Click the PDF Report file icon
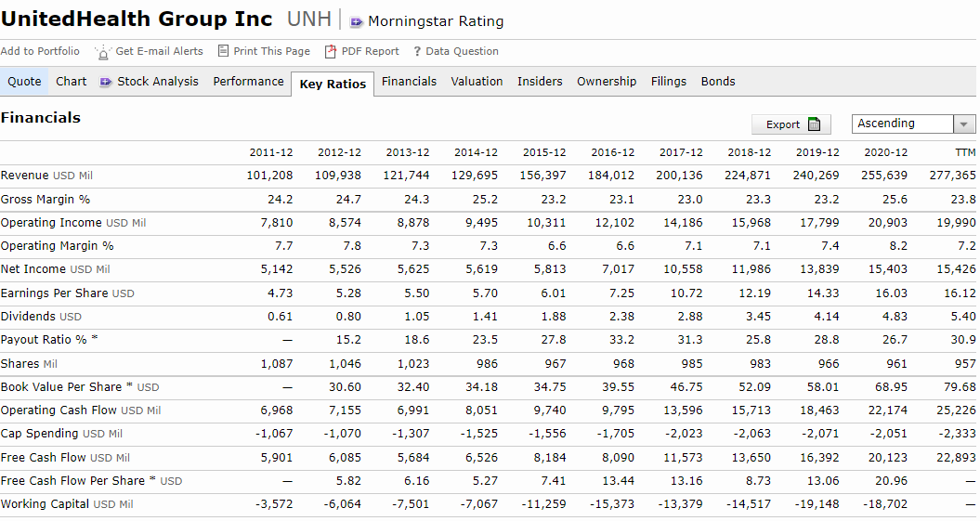980x521 pixels. (x=331, y=51)
